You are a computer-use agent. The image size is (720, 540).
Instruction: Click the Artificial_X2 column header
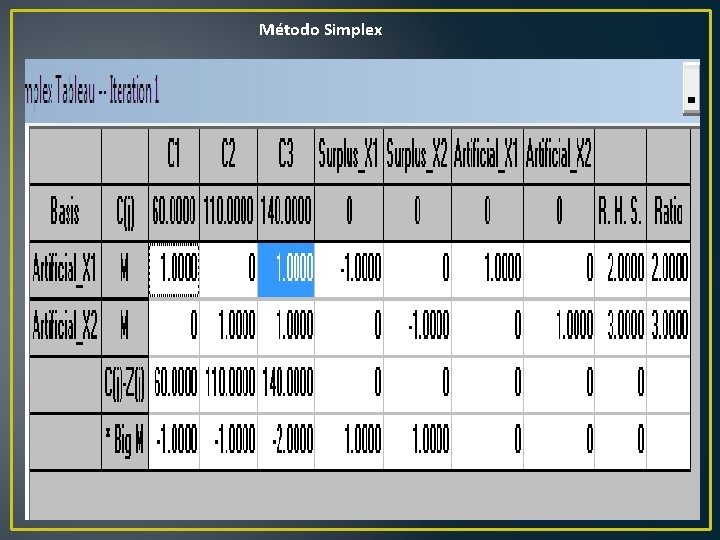[x=559, y=156]
